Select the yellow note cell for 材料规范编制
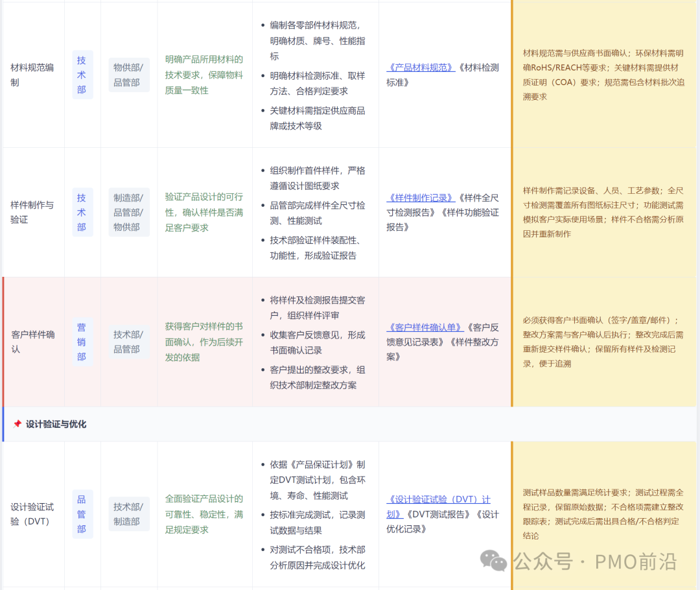Screen dimensions: 700x590 pyautogui.click(x=604, y=75)
